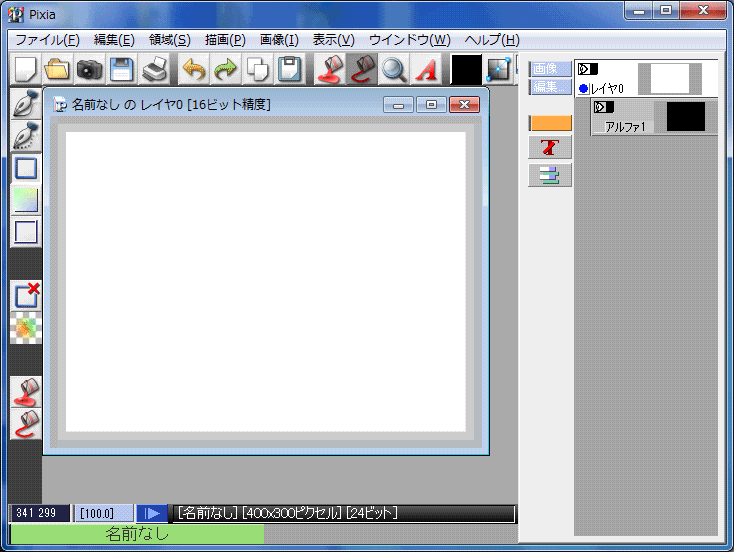Image resolution: width=734 pixels, height=552 pixels.
Task: Paste using the clipboard icon
Action: tap(289, 69)
